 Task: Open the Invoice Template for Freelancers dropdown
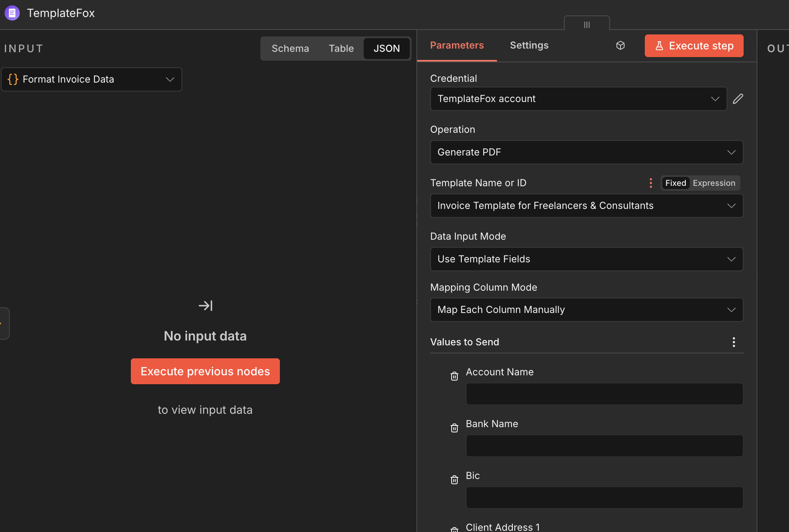point(586,206)
